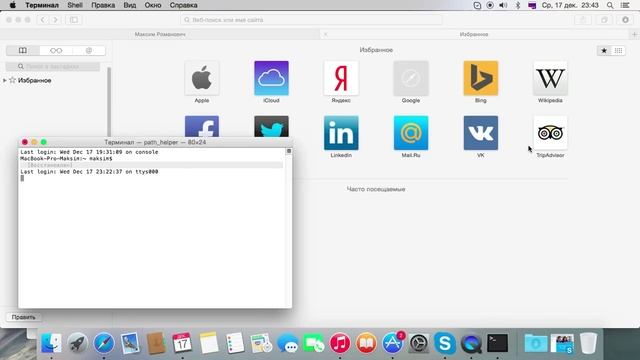Select Reading List sidebar tab (glasses icon)

[x=56, y=51]
